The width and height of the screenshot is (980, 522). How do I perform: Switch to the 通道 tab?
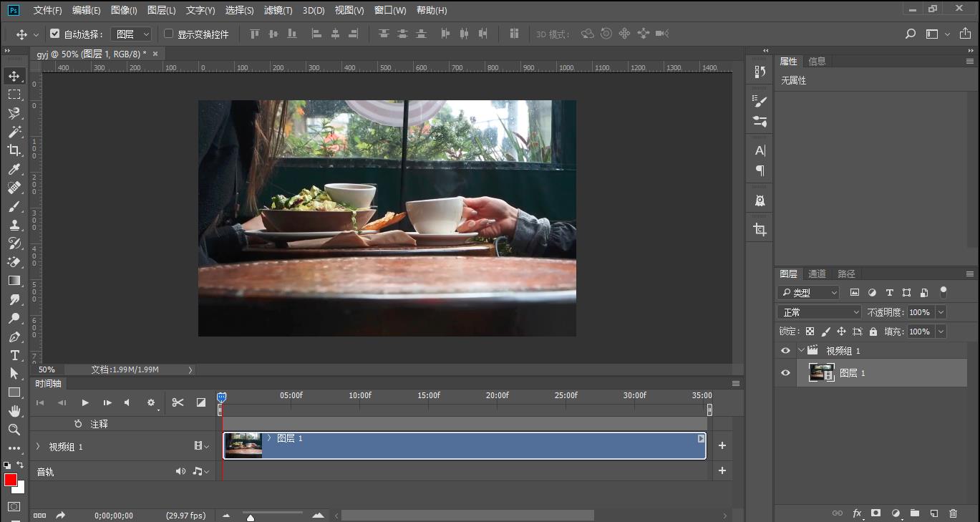[817, 274]
